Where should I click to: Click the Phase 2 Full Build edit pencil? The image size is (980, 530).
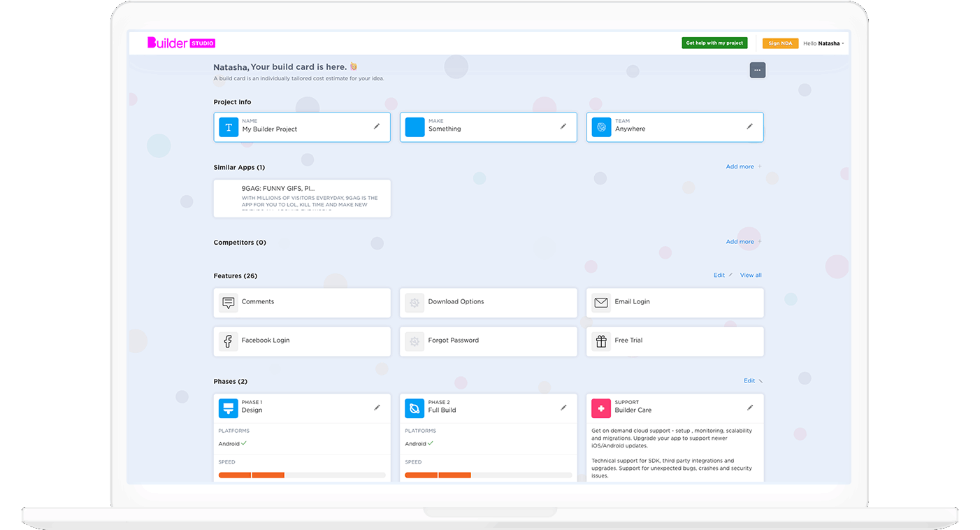click(563, 407)
